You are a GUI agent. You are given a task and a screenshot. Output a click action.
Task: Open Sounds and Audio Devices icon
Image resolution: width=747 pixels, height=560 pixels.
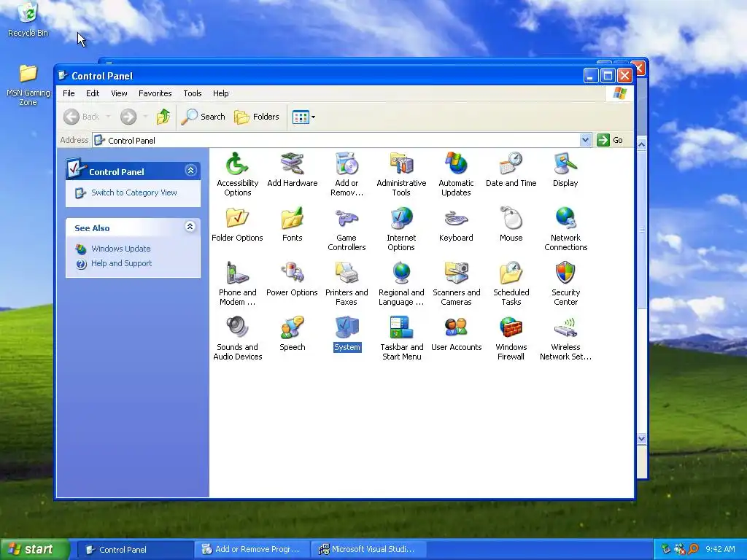237,338
